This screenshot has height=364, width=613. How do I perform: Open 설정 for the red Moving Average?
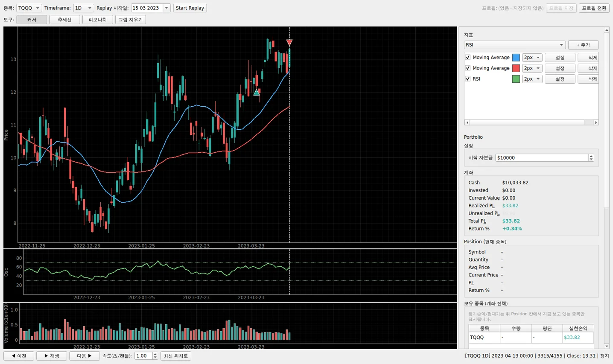coord(560,68)
